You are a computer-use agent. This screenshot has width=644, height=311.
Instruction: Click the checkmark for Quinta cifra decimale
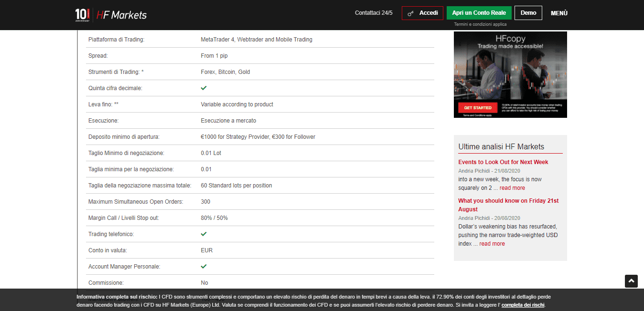(x=204, y=88)
